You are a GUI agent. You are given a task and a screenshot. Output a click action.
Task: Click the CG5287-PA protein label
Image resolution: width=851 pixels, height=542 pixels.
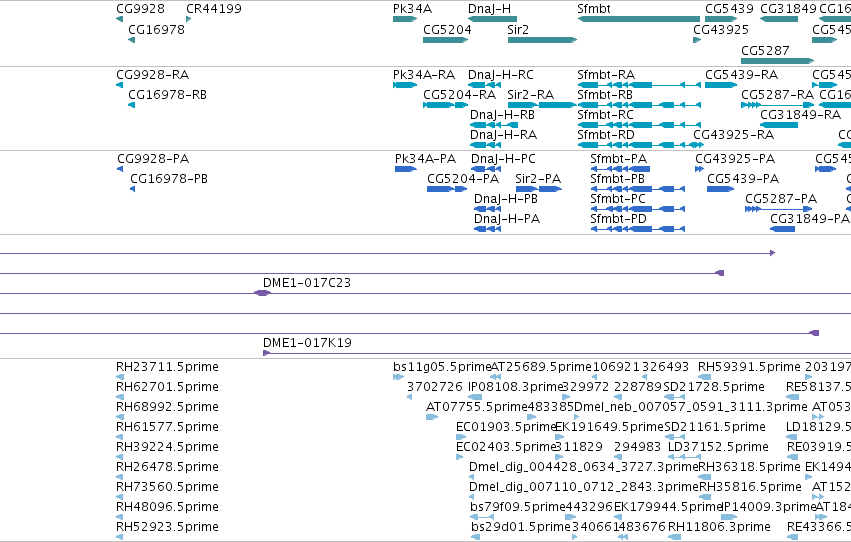click(x=780, y=199)
